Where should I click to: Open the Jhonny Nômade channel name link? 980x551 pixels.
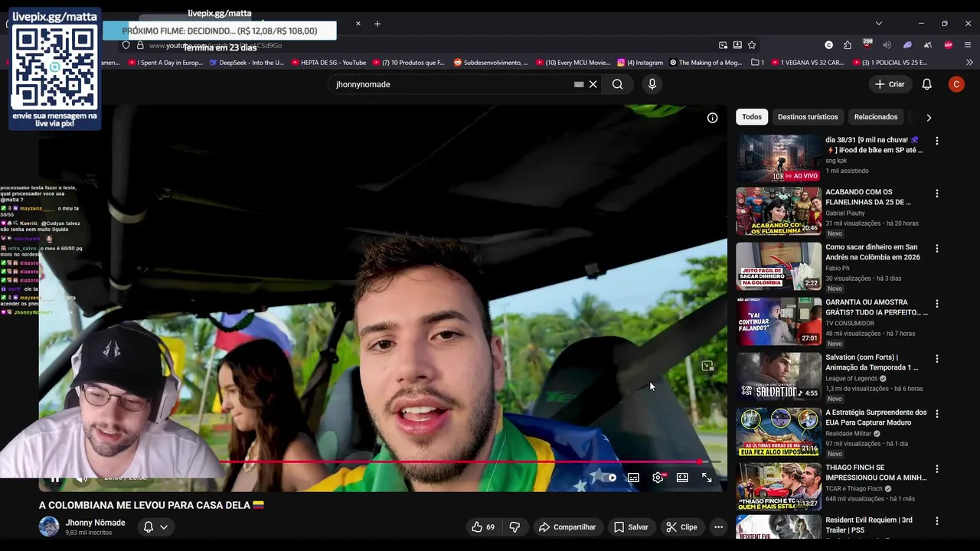[x=96, y=523]
